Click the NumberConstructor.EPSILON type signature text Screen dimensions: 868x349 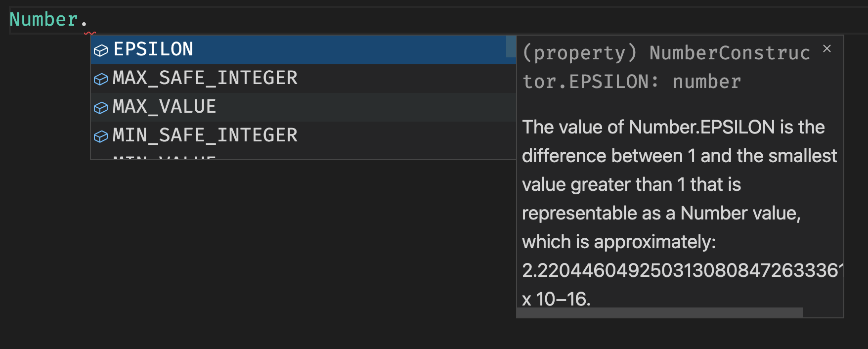pyautogui.click(x=666, y=67)
